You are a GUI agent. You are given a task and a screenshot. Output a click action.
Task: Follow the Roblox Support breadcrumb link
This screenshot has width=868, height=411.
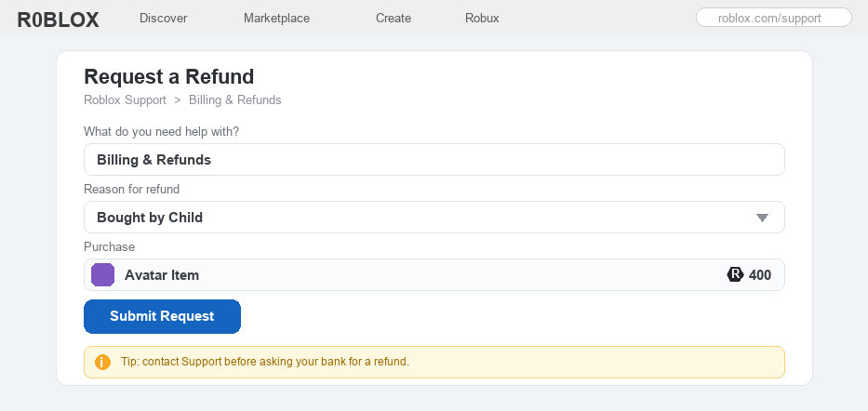click(125, 100)
